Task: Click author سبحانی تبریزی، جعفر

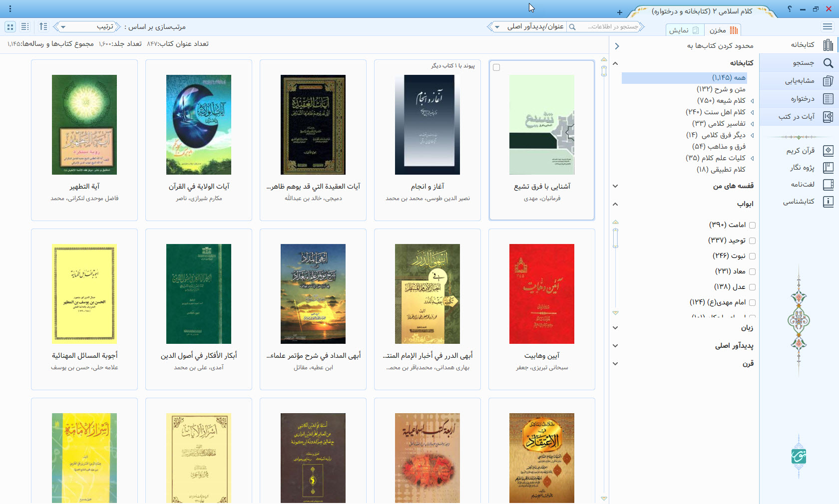Action: coord(542,368)
